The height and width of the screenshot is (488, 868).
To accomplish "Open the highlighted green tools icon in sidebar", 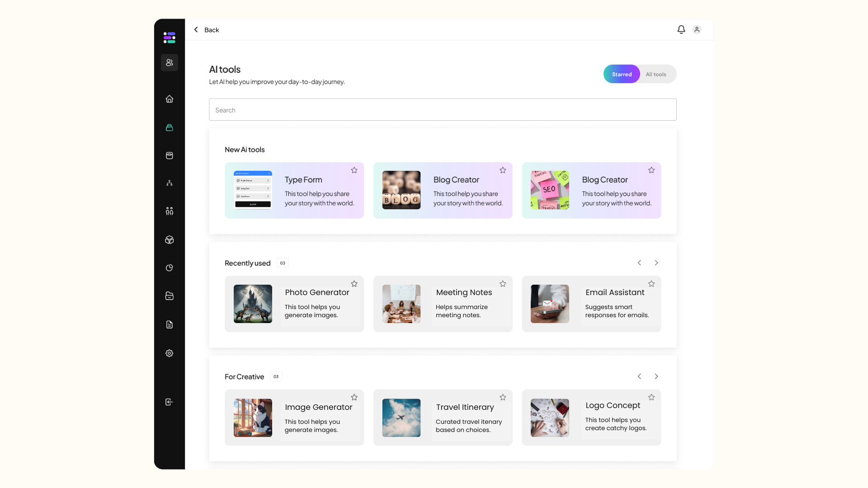I will click(x=170, y=127).
